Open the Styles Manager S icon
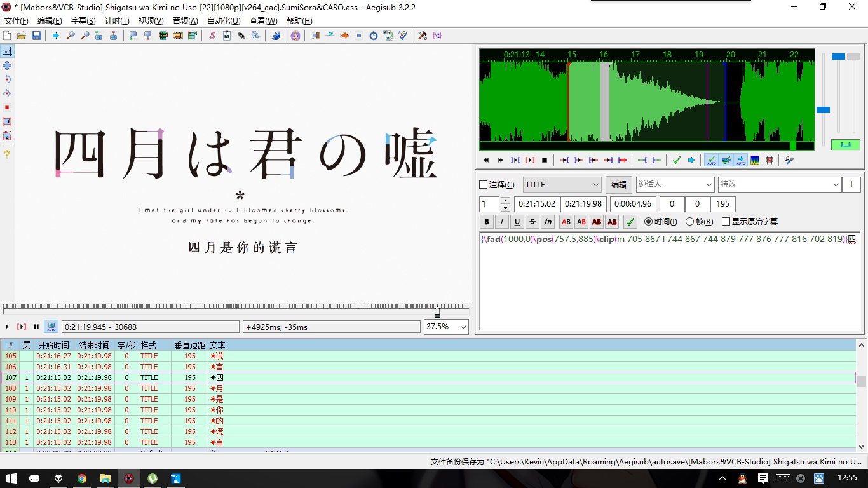This screenshot has width=868, height=488. (212, 36)
